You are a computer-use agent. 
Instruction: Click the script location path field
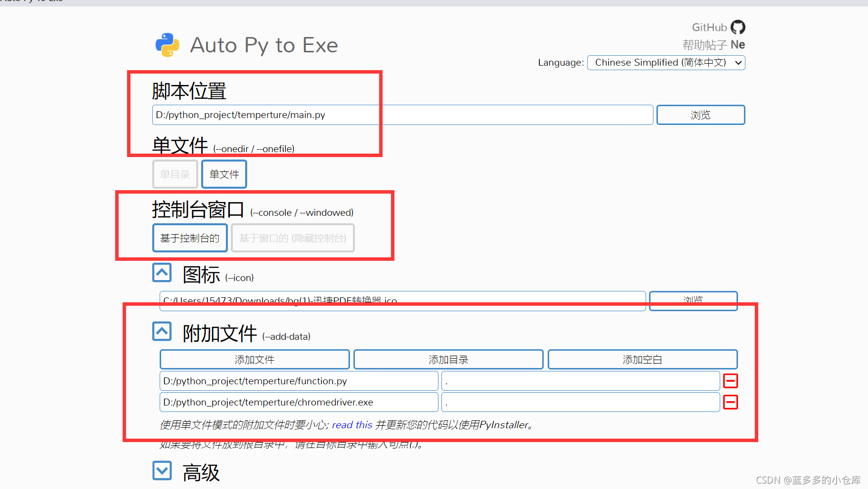[403, 115]
